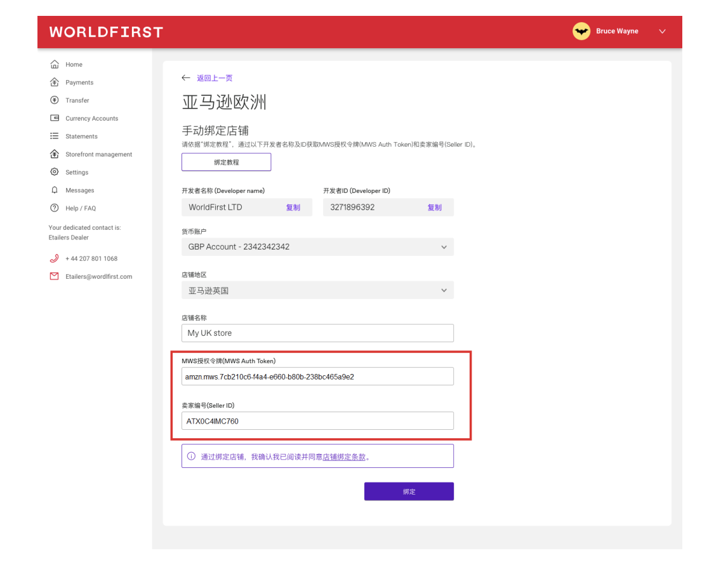Open Help / FAQ menu item
The width and height of the screenshot is (728, 567).
point(81,208)
